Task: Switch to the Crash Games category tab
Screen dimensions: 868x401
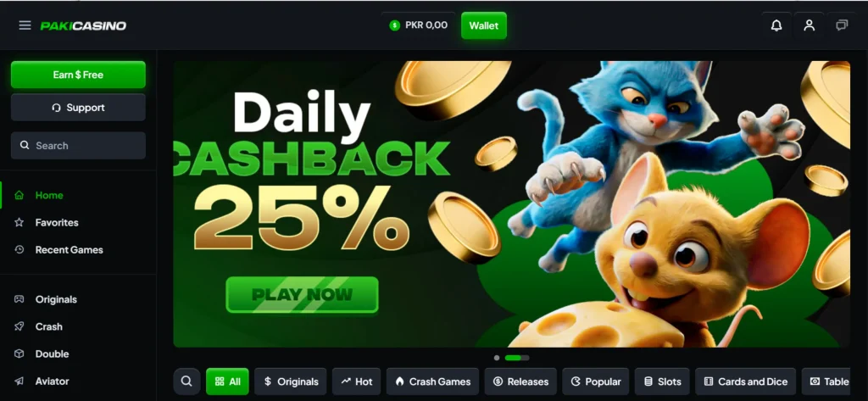Action: click(x=432, y=382)
